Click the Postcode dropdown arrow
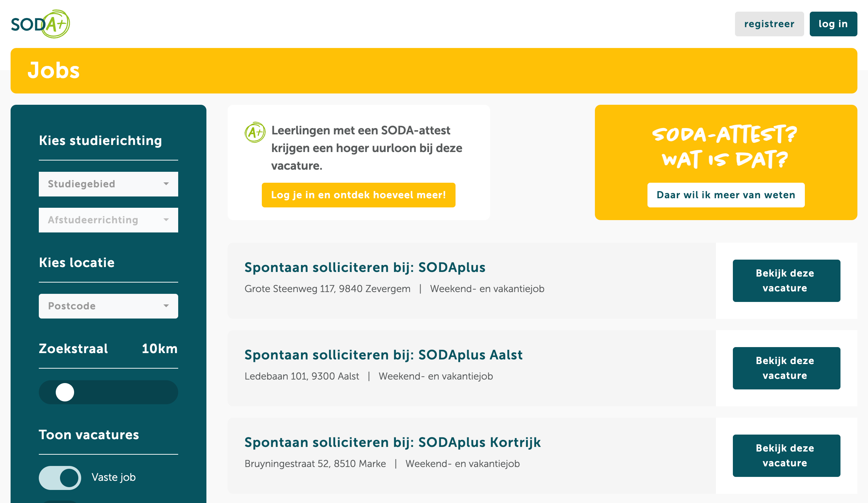This screenshot has width=868, height=503. (166, 306)
